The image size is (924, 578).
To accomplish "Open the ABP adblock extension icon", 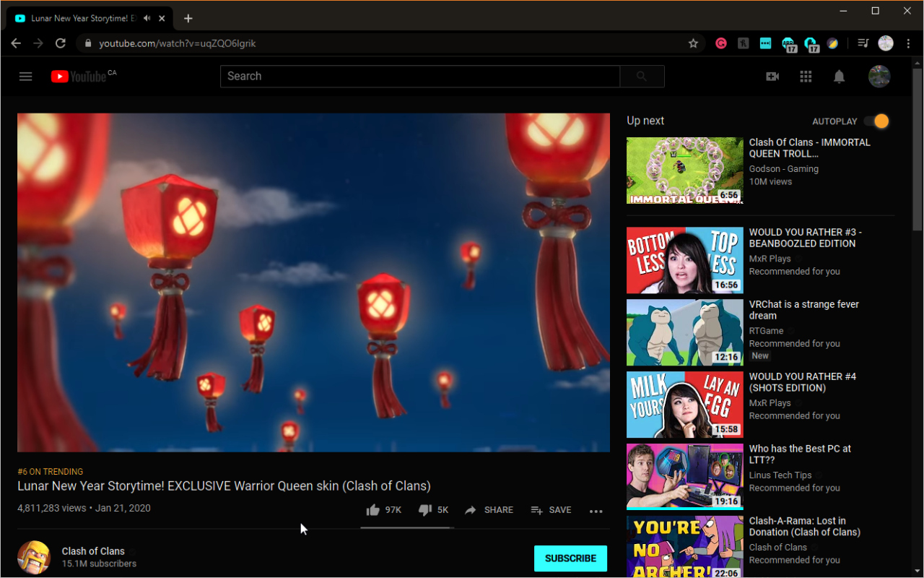I will click(788, 45).
